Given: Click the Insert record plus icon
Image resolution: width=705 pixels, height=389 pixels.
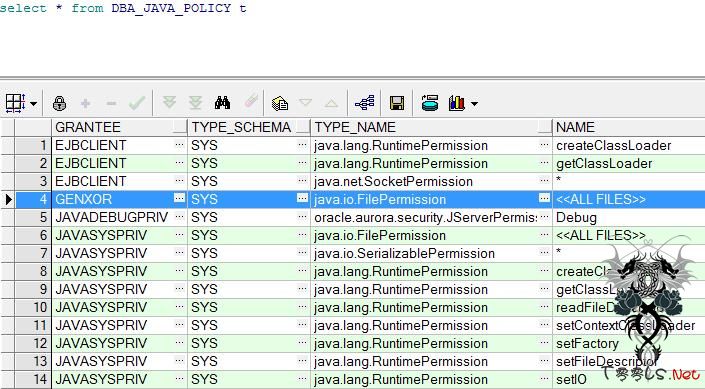Looking at the screenshot, I should (x=85, y=104).
